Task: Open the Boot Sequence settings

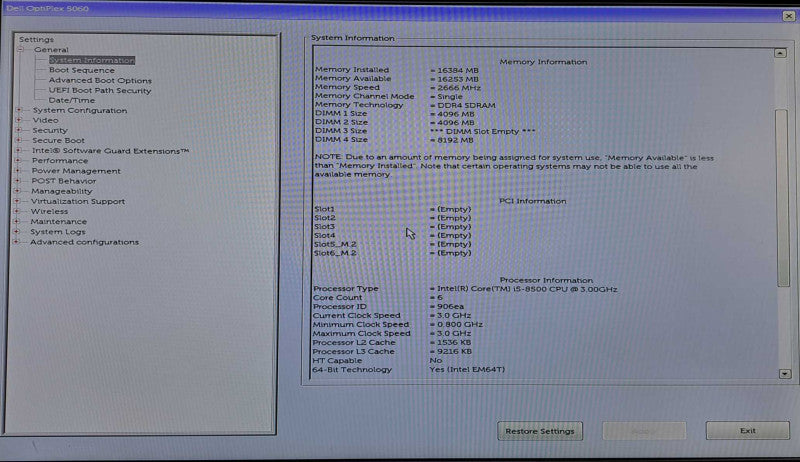Action: [82, 70]
